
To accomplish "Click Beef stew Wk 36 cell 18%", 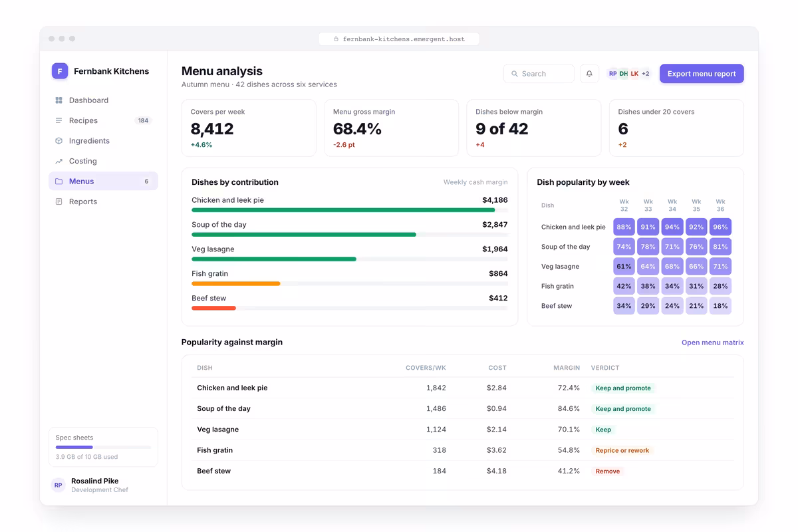I will pos(720,306).
